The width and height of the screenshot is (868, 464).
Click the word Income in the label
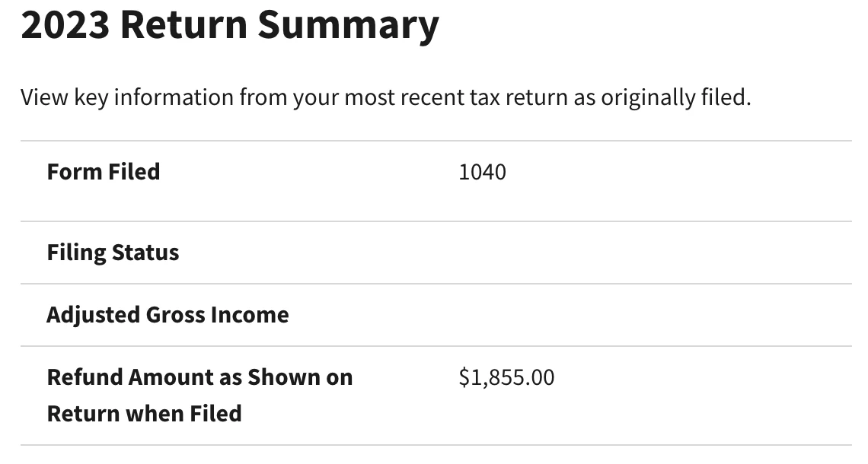coord(250,315)
